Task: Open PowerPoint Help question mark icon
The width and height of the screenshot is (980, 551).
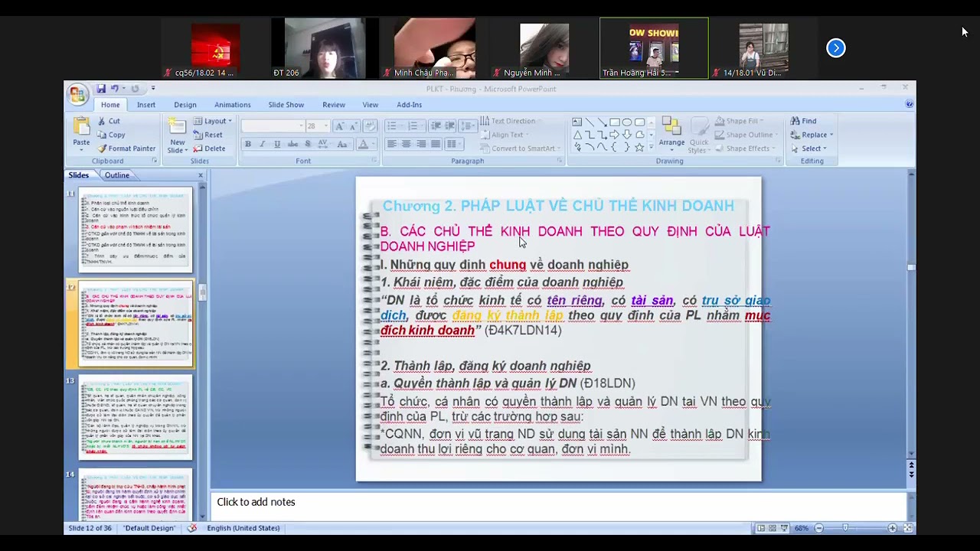Action: click(x=909, y=104)
